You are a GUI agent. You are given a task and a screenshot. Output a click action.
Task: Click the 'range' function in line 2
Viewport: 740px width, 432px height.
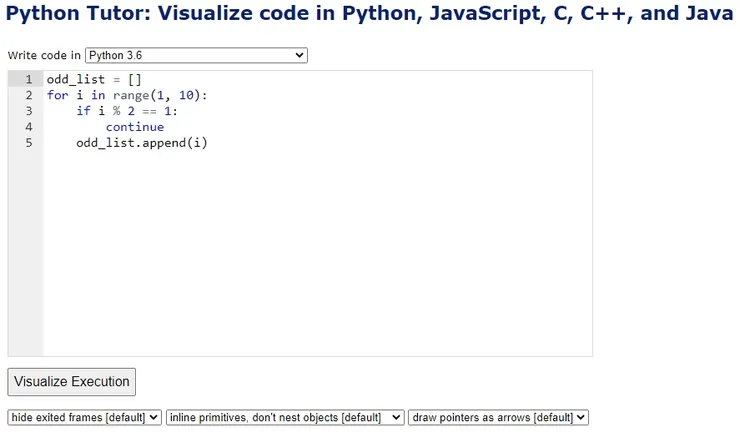tap(128, 95)
